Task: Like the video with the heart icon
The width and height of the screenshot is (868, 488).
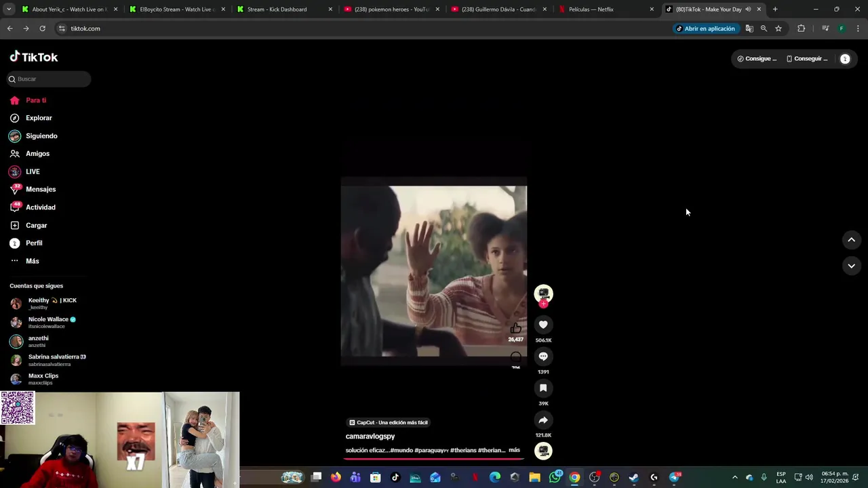Action: click(x=543, y=325)
